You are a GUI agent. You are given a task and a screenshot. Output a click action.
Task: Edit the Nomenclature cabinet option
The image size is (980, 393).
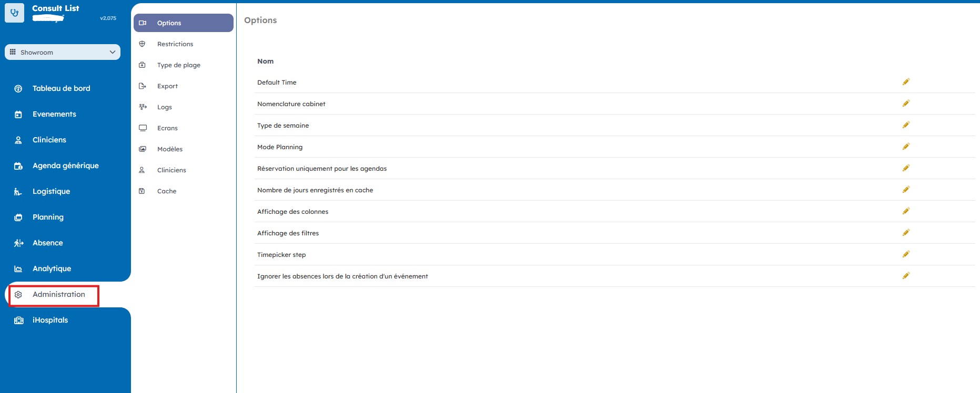point(906,104)
